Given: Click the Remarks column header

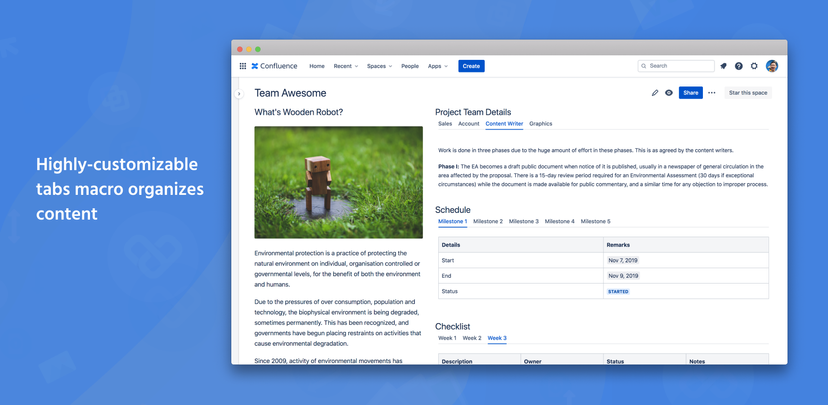Looking at the screenshot, I should 686,245.
